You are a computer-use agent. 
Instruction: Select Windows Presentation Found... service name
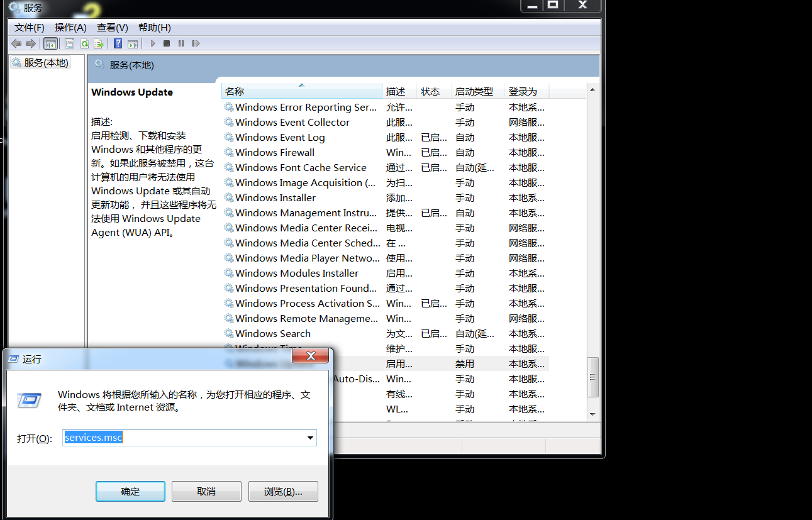tap(306, 288)
